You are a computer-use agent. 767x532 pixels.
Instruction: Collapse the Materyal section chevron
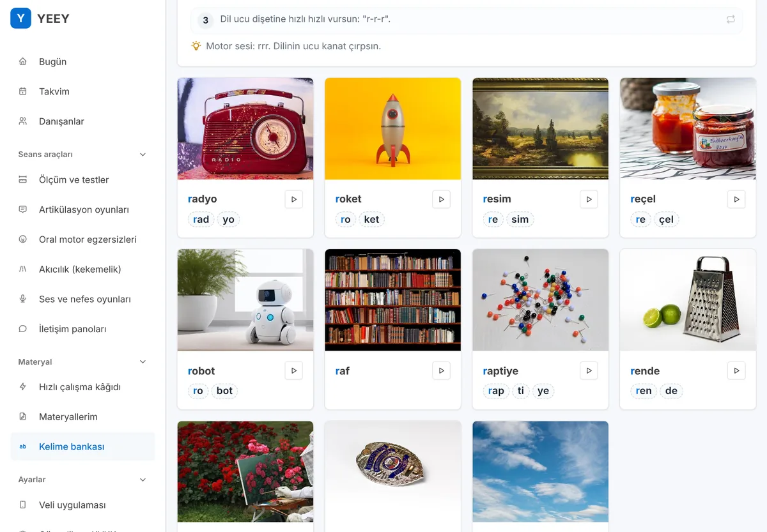pyautogui.click(x=143, y=362)
